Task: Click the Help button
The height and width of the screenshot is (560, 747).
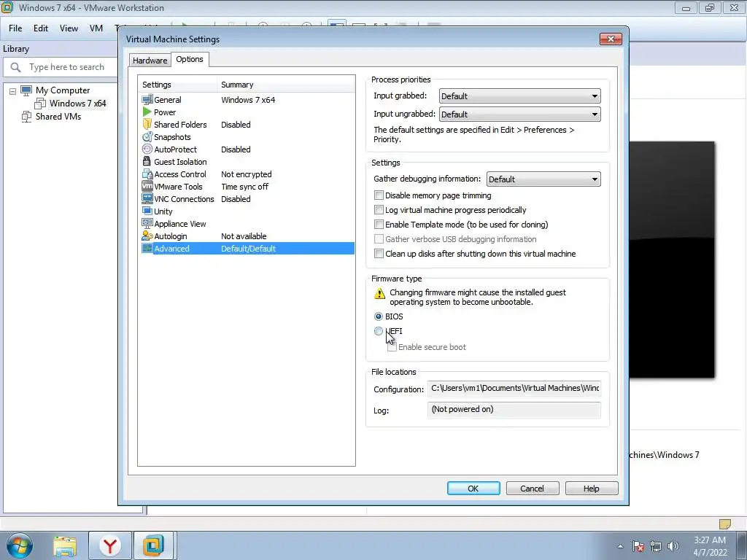Action: (x=591, y=488)
